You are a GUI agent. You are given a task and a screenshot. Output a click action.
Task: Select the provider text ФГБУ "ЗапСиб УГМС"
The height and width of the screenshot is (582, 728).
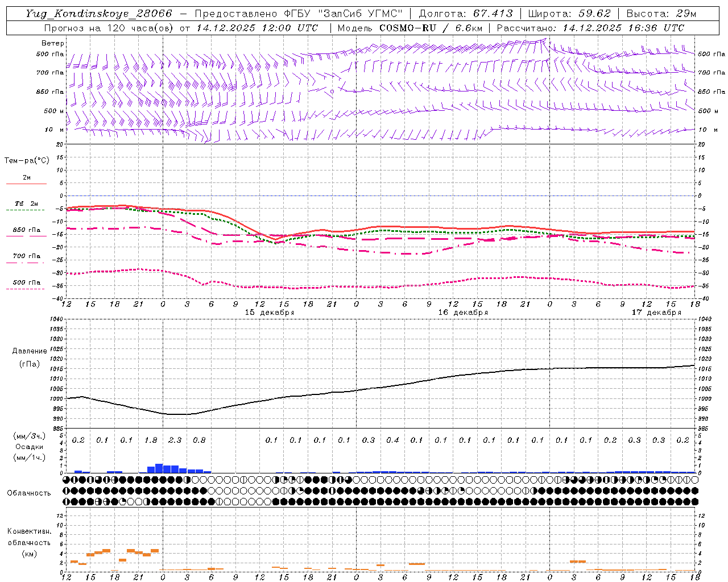click(x=345, y=14)
